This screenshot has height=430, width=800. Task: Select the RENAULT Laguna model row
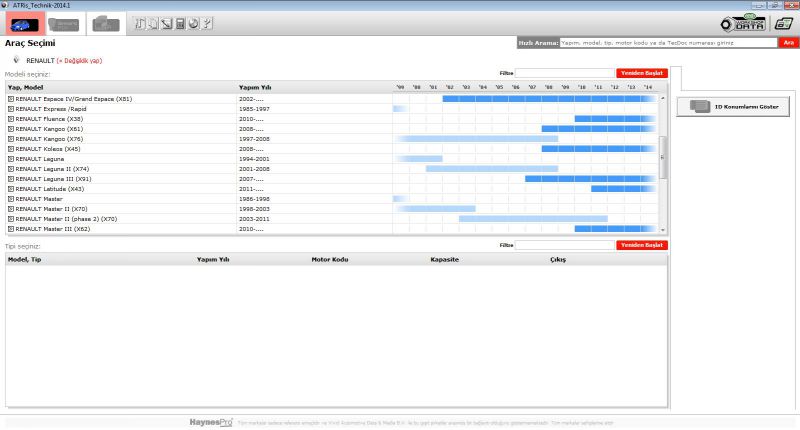pyautogui.click(x=332, y=159)
